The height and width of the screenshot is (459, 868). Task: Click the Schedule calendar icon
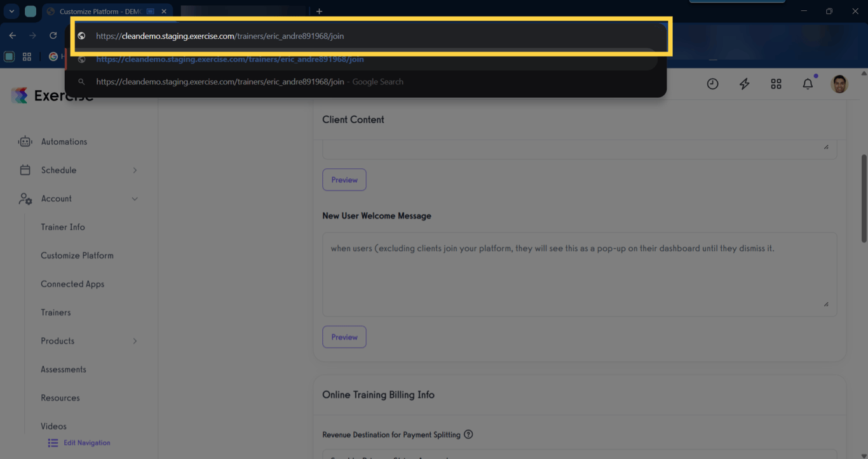(25, 170)
